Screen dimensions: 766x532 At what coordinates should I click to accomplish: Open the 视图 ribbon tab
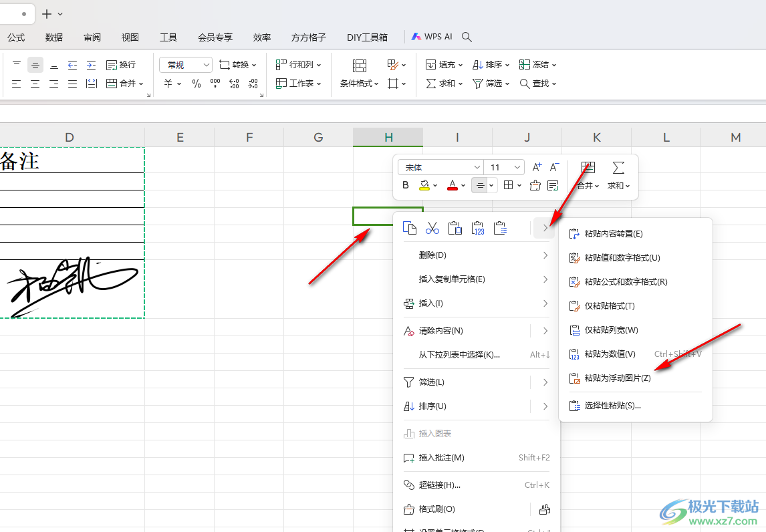point(130,37)
